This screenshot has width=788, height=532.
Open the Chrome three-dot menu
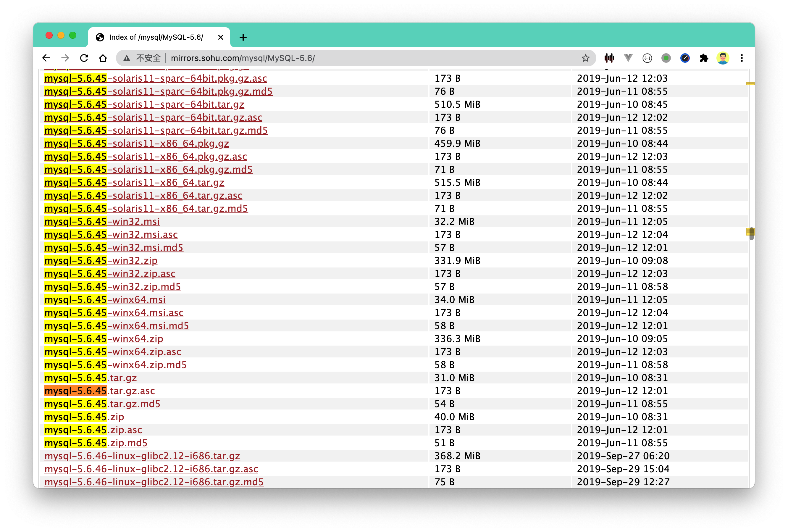742,58
